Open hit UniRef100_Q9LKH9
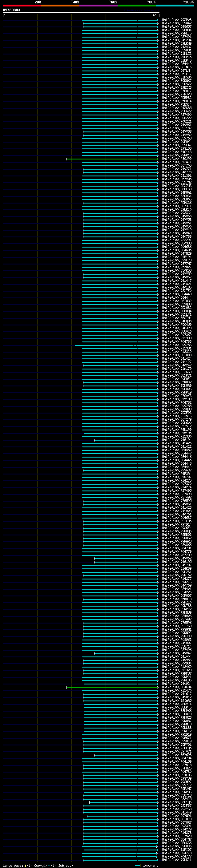The image size is (197, 868). point(176,43)
